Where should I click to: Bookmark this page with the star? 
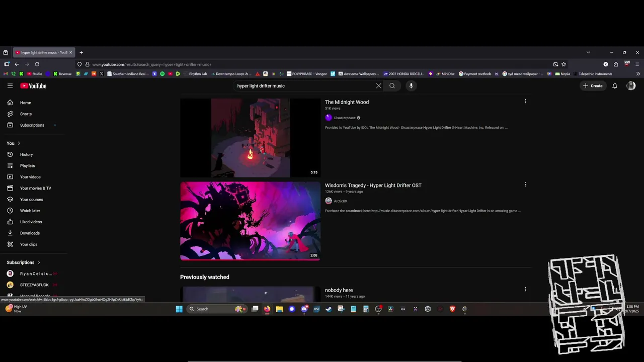(563, 64)
